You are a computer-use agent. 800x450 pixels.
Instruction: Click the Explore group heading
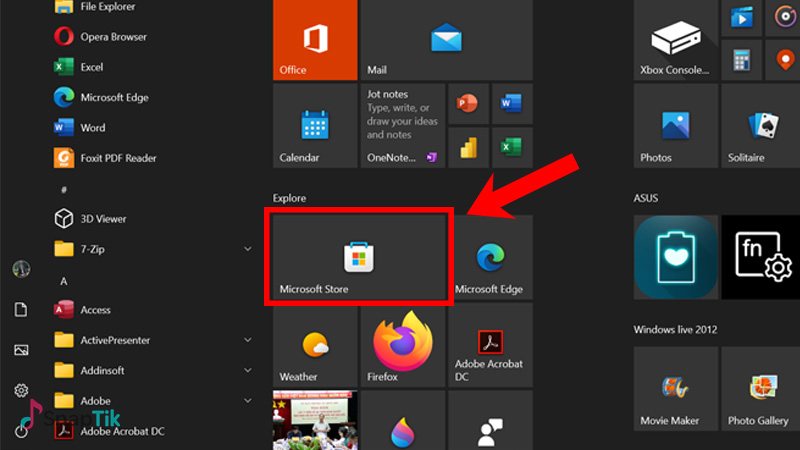pyautogui.click(x=290, y=198)
